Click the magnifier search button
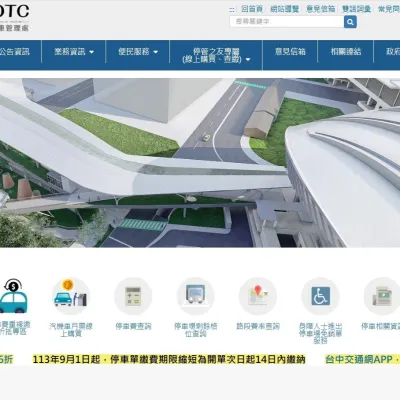This screenshot has width=400, height=400. coord(350,22)
